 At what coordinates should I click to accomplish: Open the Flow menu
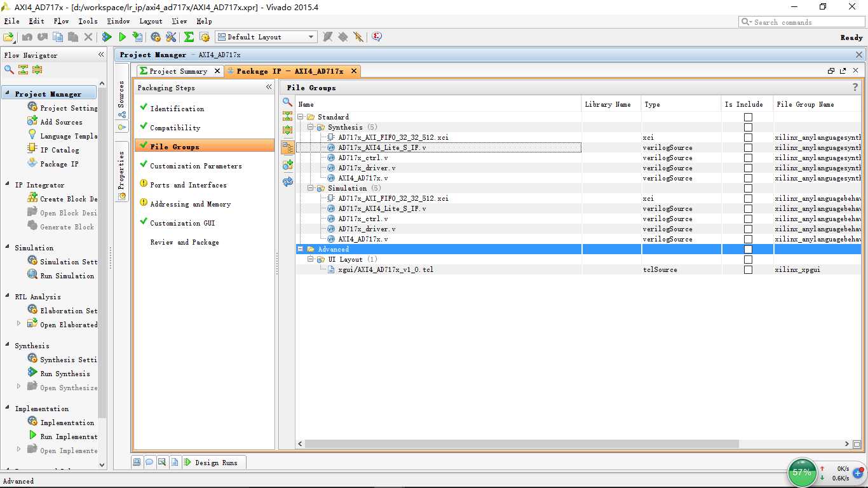coord(61,21)
